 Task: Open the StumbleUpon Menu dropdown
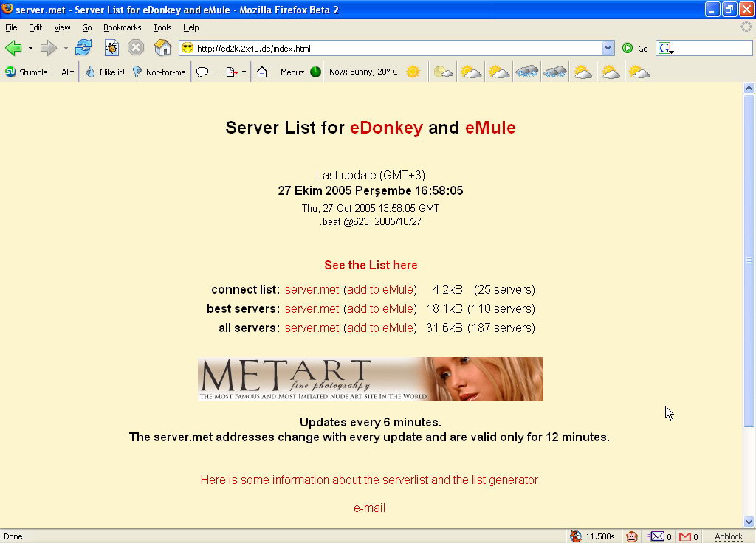tap(292, 72)
